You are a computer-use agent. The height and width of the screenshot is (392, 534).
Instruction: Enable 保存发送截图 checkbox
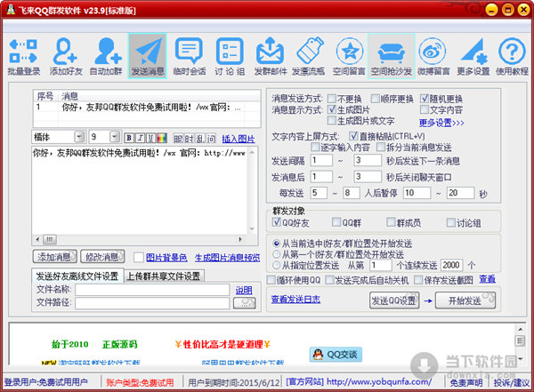point(418,280)
